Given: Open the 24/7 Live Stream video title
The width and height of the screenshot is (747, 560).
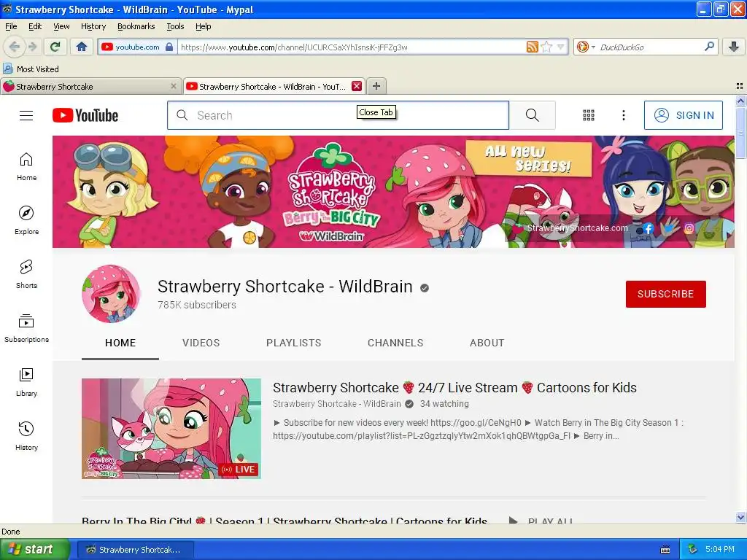Looking at the screenshot, I should tap(454, 388).
